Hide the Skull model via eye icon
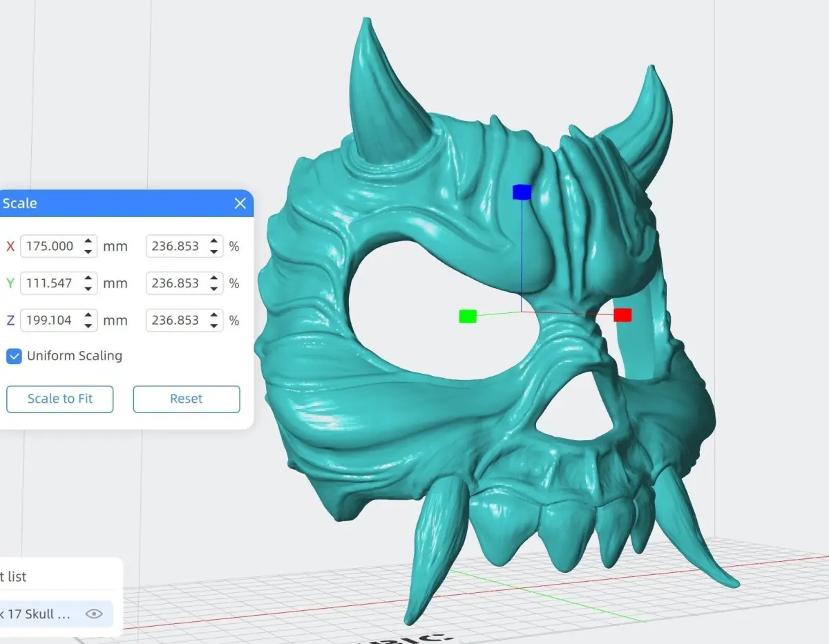 [94, 614]
